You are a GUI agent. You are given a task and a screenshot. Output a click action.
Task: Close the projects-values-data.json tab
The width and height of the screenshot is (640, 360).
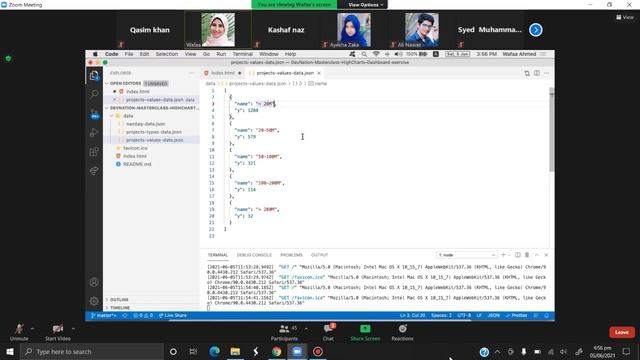click(319, 73)
